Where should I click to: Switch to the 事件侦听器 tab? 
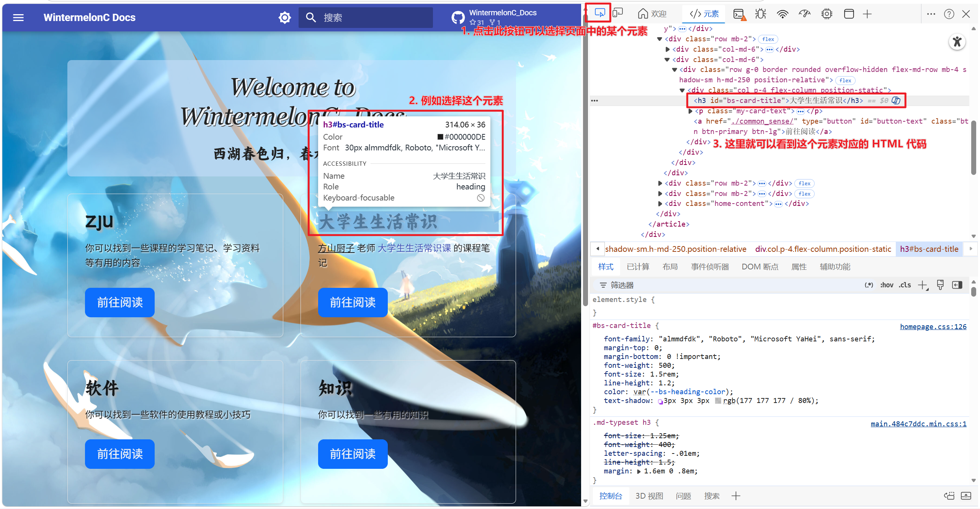(710, 267)
